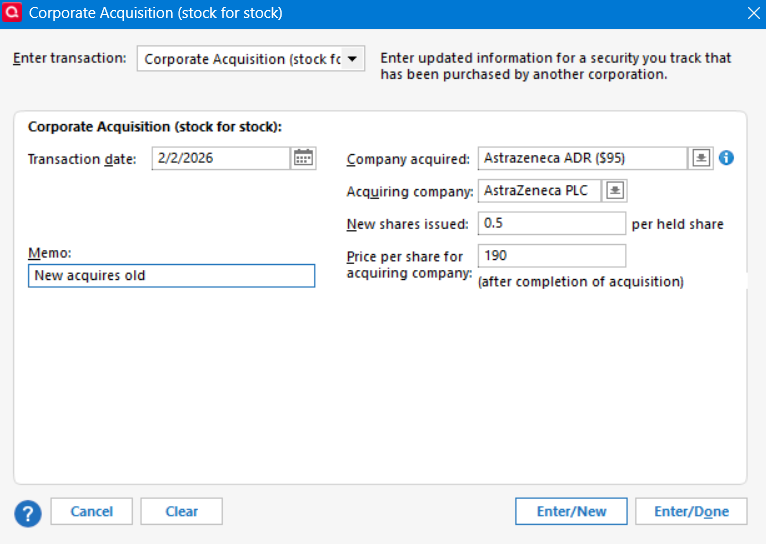Click the Transaction date field
Screen dimensions: 766x544
pos(221,158)
